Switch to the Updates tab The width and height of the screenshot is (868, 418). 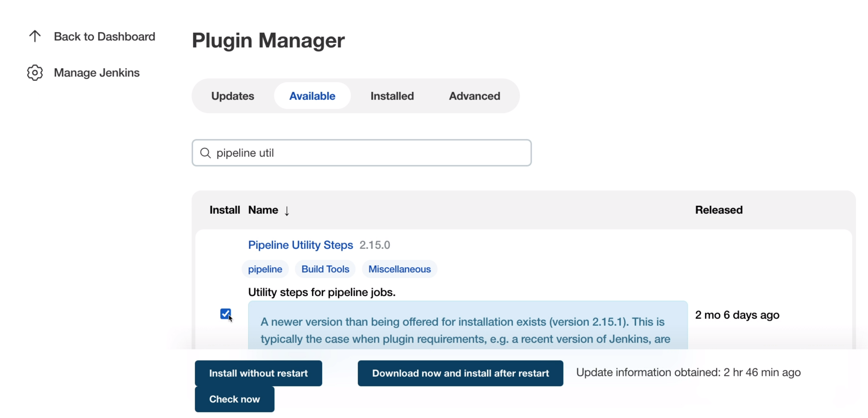pyautogui.click(x=233, y=96)
